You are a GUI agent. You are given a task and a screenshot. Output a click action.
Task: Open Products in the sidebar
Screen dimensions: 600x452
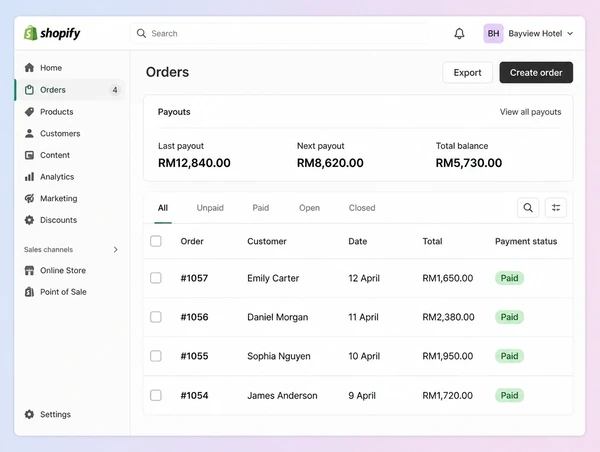coord(70,112)
